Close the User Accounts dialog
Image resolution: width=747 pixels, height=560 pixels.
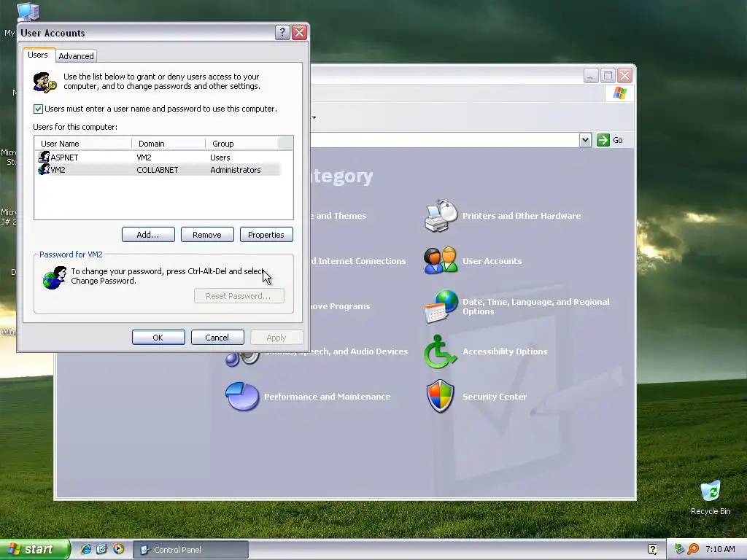[299, 32]
